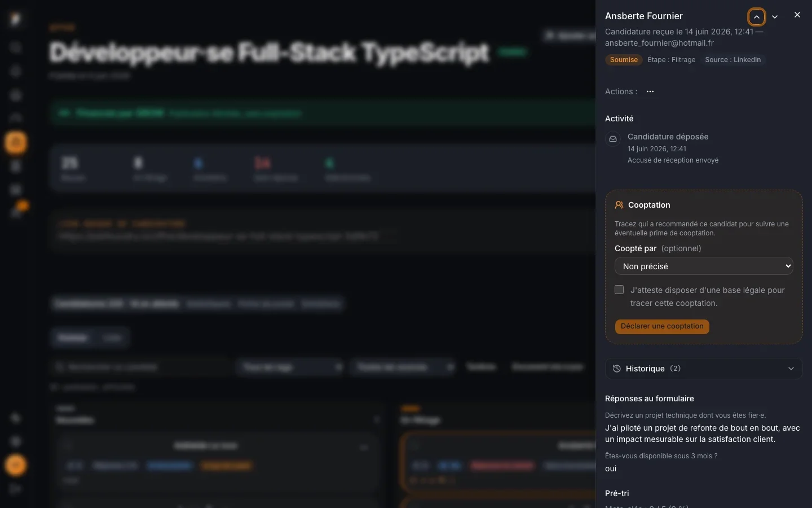Close the Ansberte Fournier candidate panel
The image size is (812, 508).
point(797,15)
